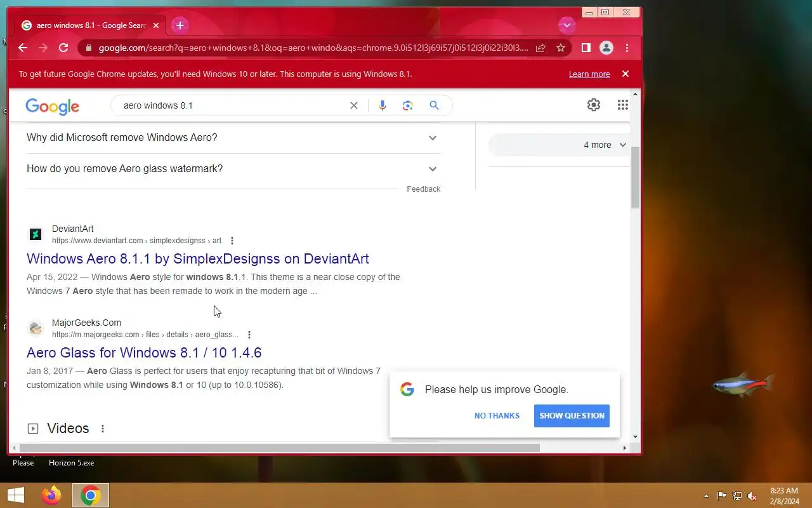Reload the current page
The width and height of the screenshot is (812, 508).
tap(63, 48)
